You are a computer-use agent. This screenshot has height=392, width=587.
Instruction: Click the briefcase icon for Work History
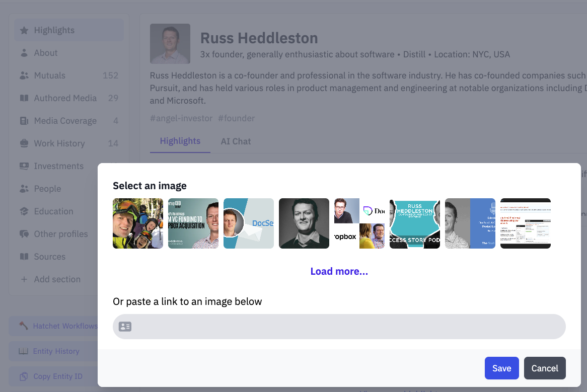[24, 143]
